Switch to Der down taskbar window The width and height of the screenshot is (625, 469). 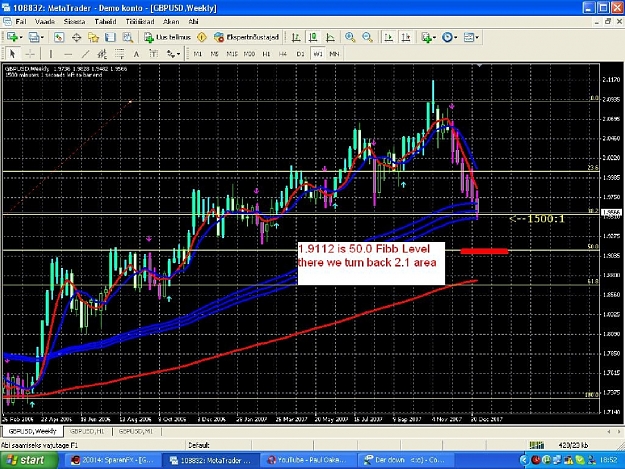[x=404, y=460]
